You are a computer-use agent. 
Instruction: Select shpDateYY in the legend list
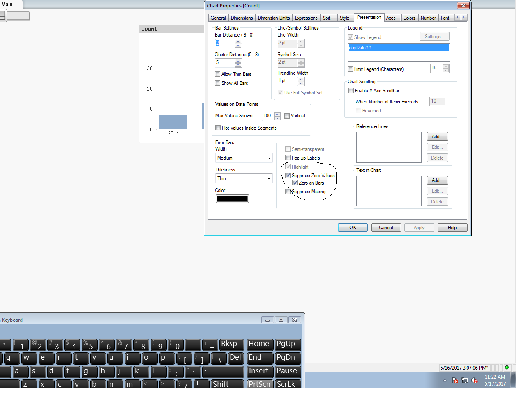point(399,48)
